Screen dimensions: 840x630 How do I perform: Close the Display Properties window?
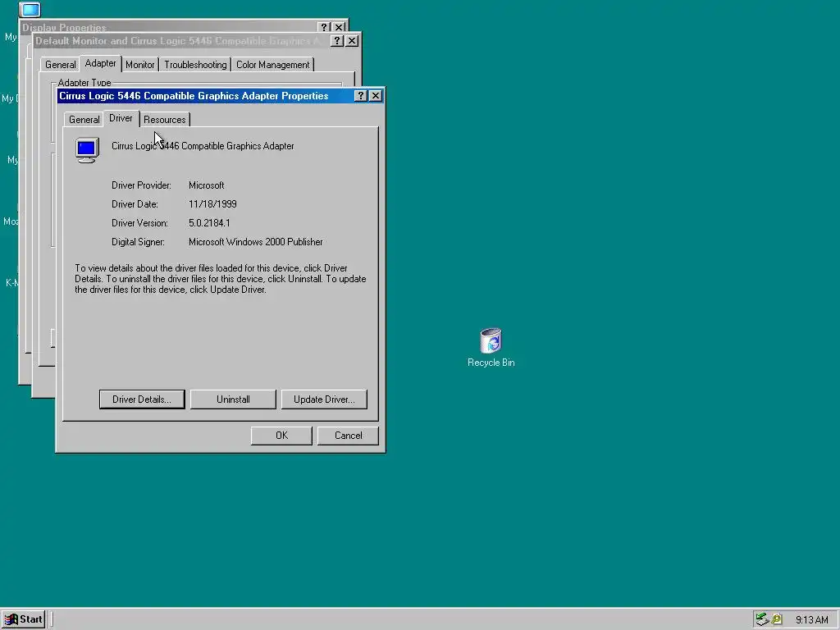[x=339, y=27]
